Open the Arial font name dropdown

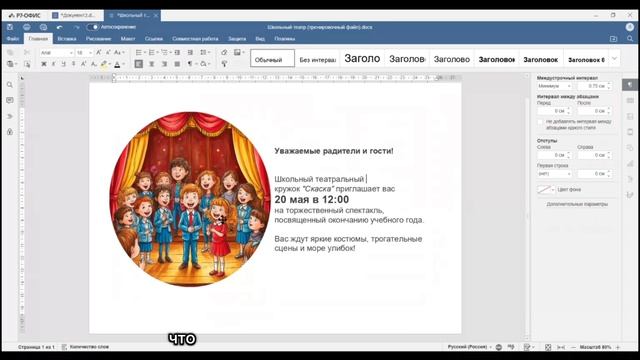click(x=71, y=53)
